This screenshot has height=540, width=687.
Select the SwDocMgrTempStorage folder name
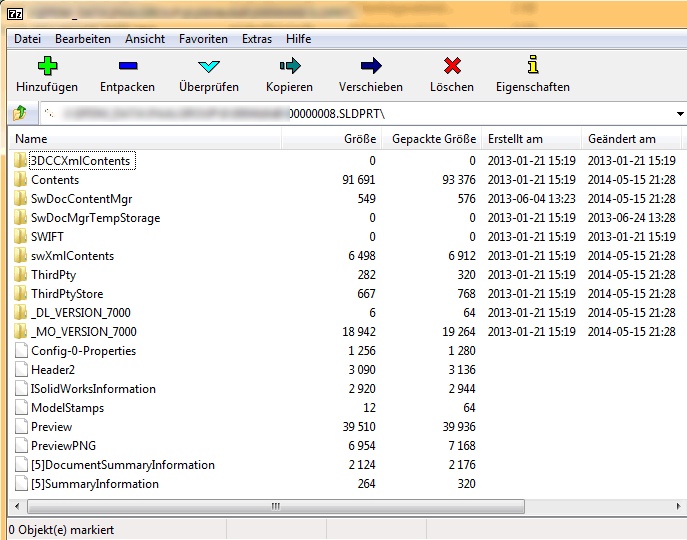tap(96, 218)
